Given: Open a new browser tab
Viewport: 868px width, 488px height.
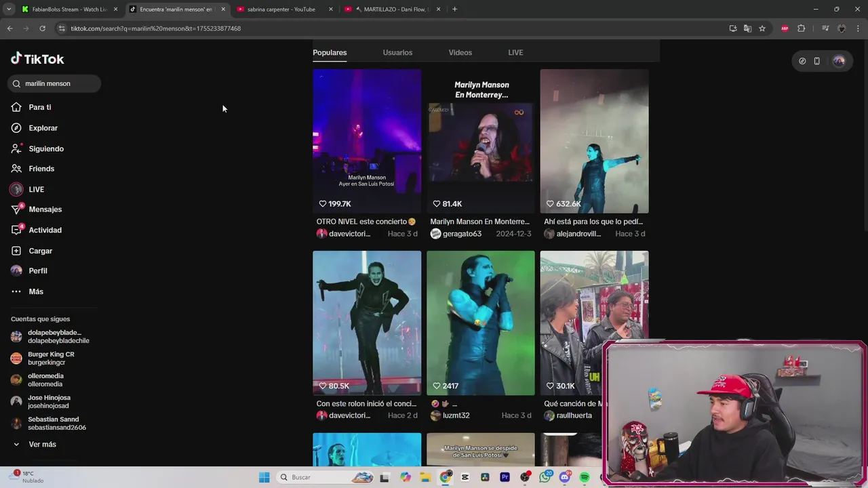Looking at the screenshot, I should coord(454,9).
